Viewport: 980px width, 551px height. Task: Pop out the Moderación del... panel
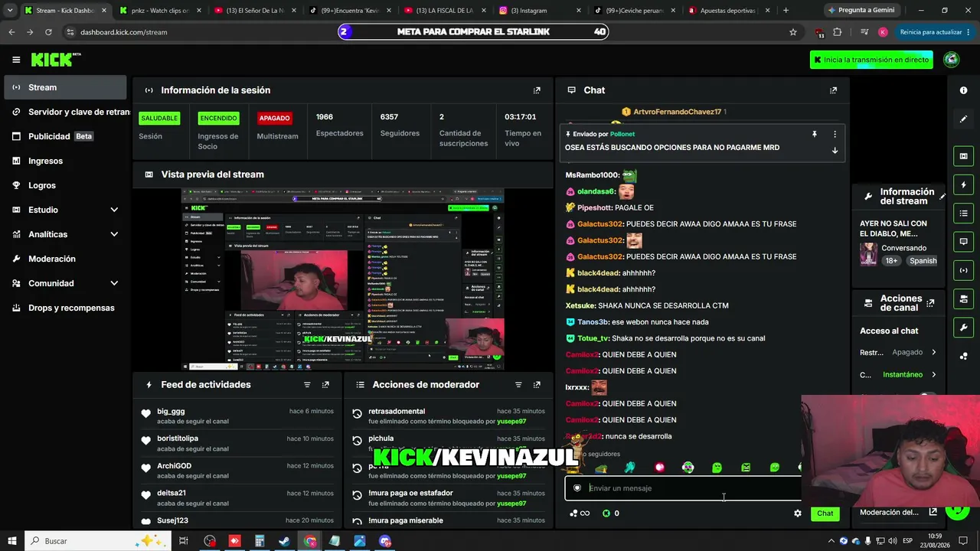click(x=933, y=512)
